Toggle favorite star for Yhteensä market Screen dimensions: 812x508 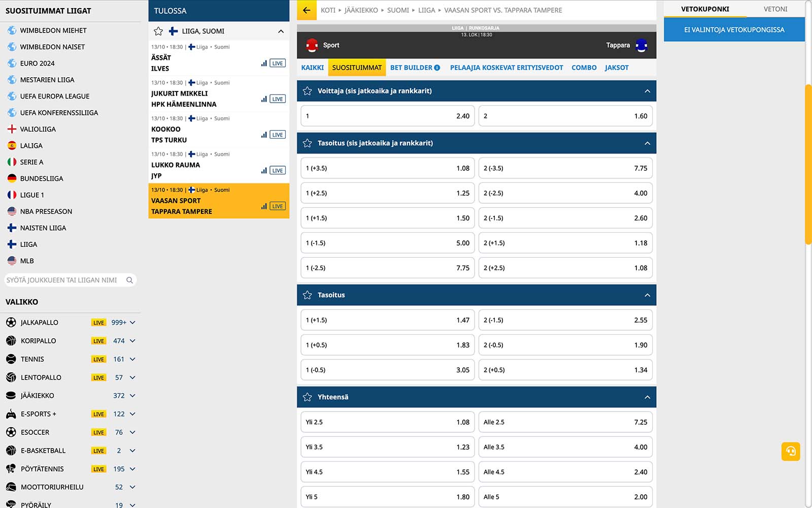[x=307, y=397]
